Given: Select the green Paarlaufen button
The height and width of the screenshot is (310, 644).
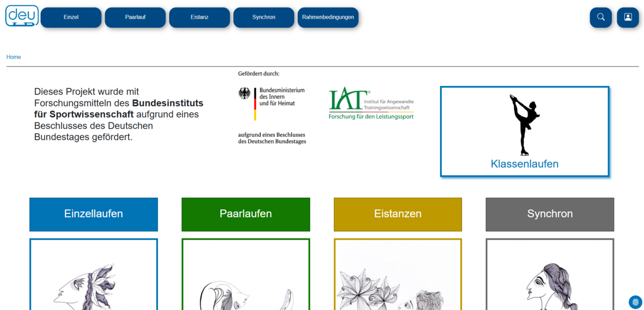Looking at the screenshot, I should click(246, 214).
